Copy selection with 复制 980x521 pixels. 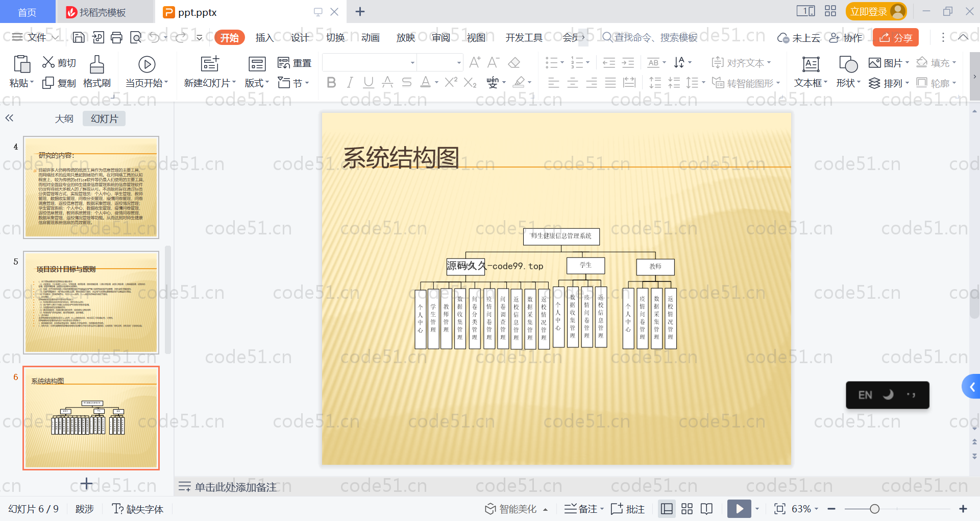59,83
